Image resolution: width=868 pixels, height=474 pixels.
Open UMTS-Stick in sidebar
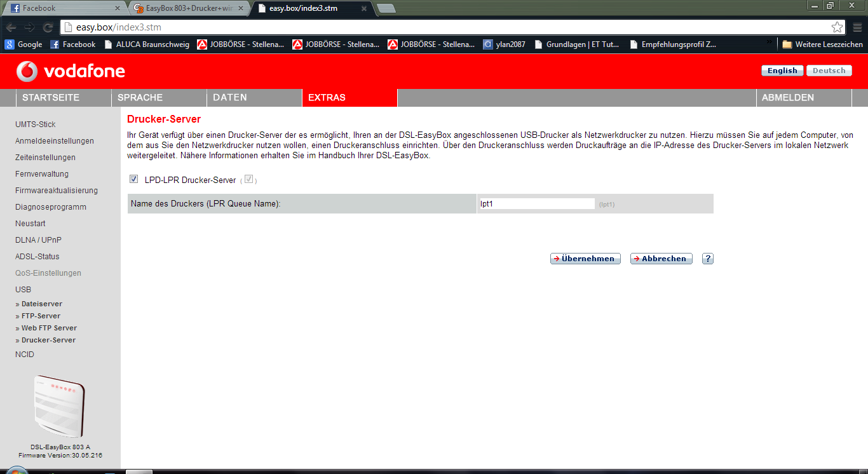point(36,125)
